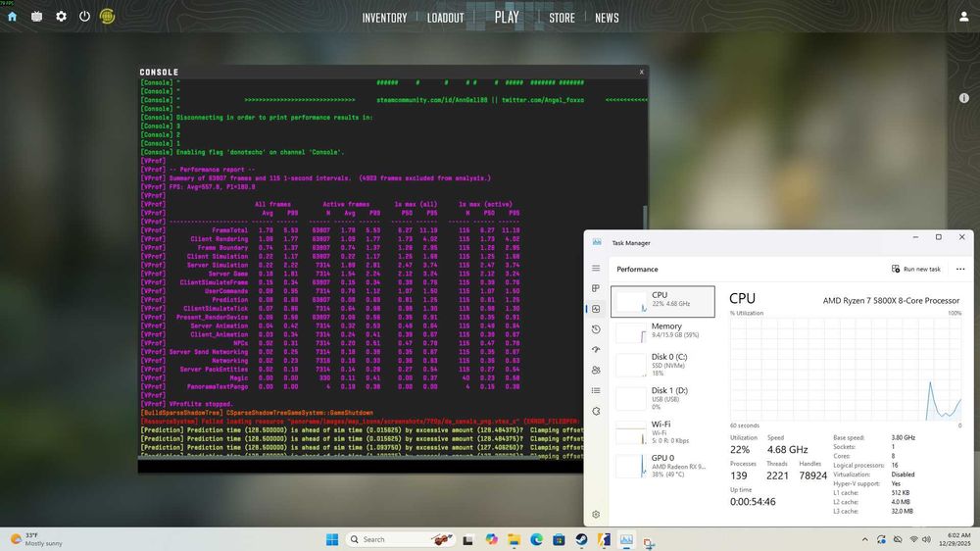Open the TV/watch icon in game top bar
The height and width of the screenshot is (551, 980).
(x=37, y=17)
